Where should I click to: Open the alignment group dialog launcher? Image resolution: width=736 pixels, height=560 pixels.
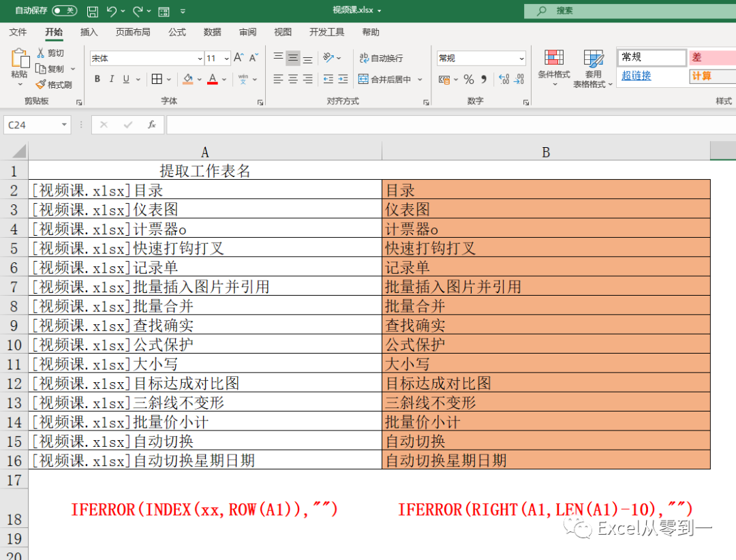pyautogui.click(x=426, y=102)
